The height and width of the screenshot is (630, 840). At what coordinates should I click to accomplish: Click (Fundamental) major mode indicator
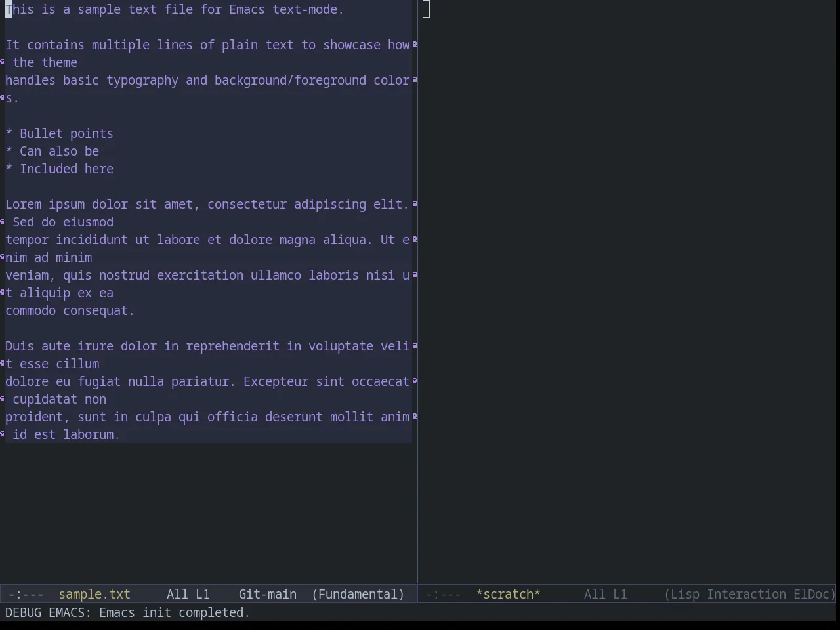pos(358,594)
